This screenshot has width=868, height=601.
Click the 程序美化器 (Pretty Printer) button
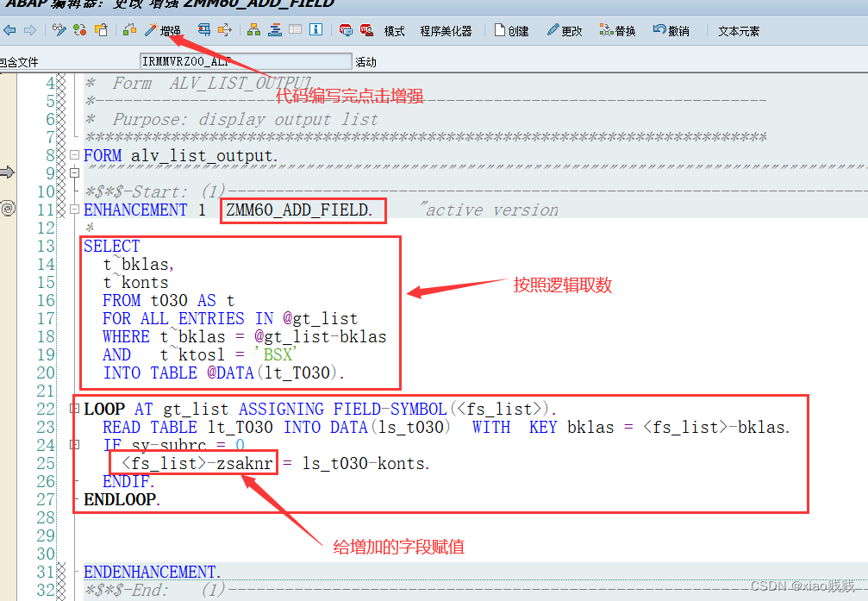coord(446,30)
